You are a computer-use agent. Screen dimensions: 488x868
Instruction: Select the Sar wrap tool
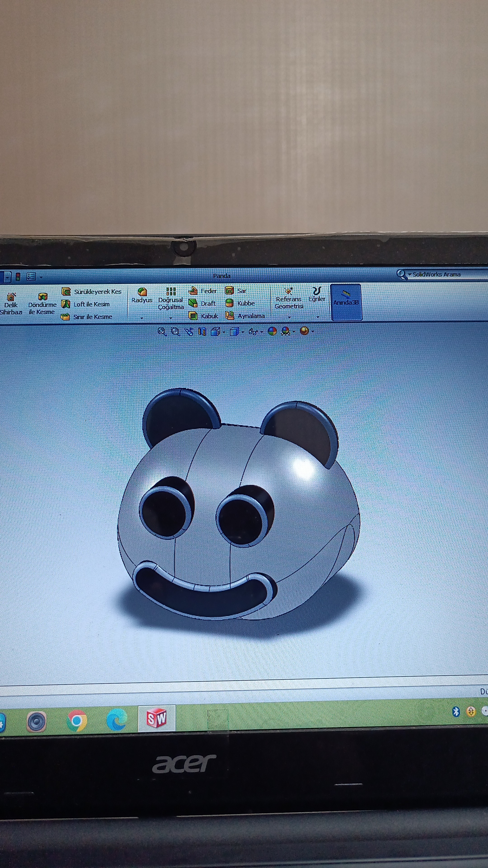click(x=235, y=290)
